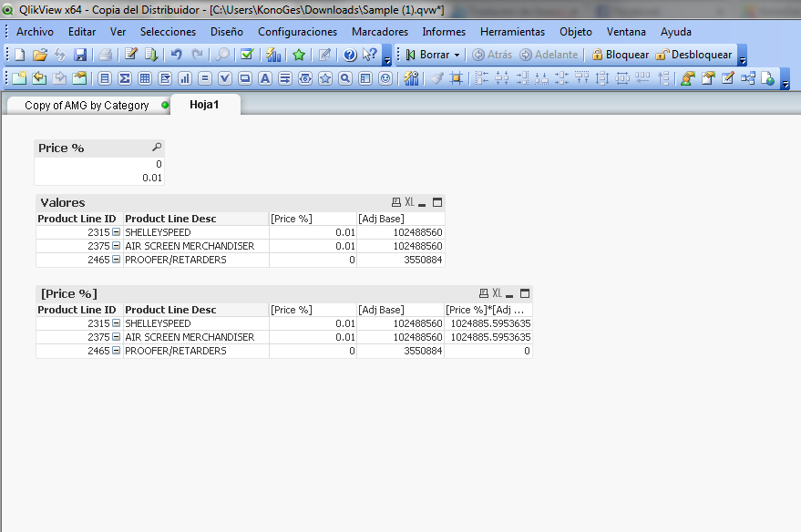
Task: Save the document with floppy disk icon
Action: pos(80,55)
